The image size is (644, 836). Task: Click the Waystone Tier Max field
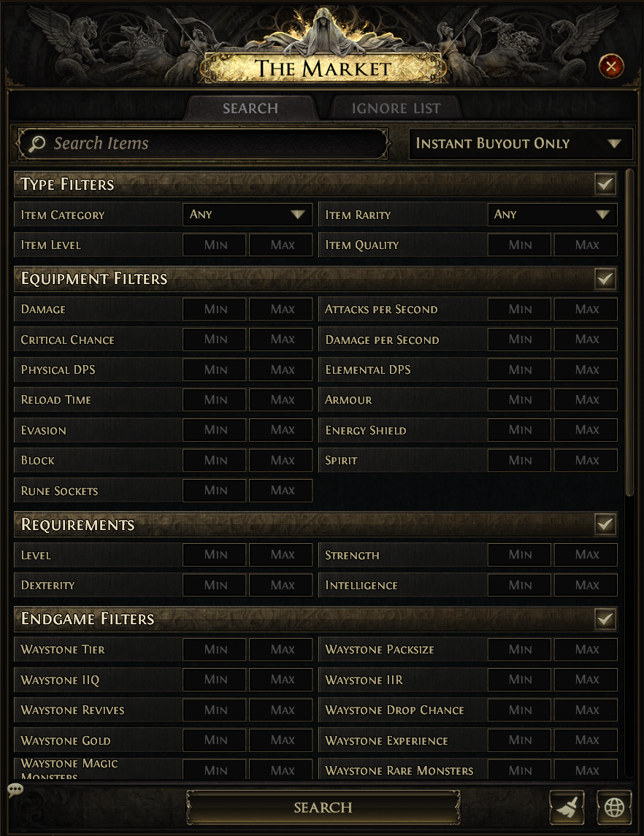point(282,649)
